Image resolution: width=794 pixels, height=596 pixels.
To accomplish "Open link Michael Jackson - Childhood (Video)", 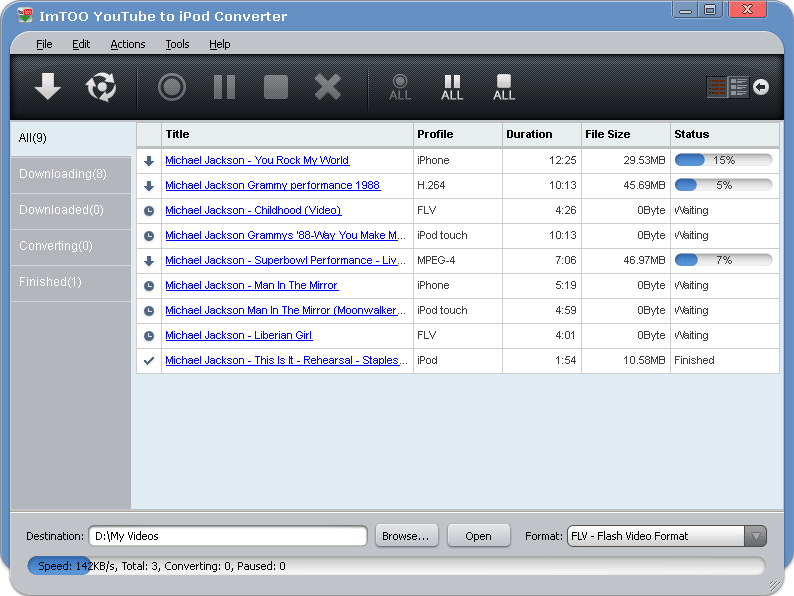I will point(253,210).
